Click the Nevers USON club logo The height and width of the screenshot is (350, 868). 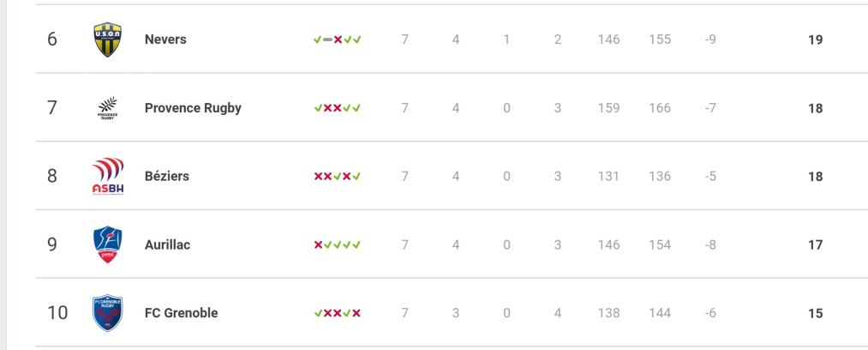pos(107,39)
